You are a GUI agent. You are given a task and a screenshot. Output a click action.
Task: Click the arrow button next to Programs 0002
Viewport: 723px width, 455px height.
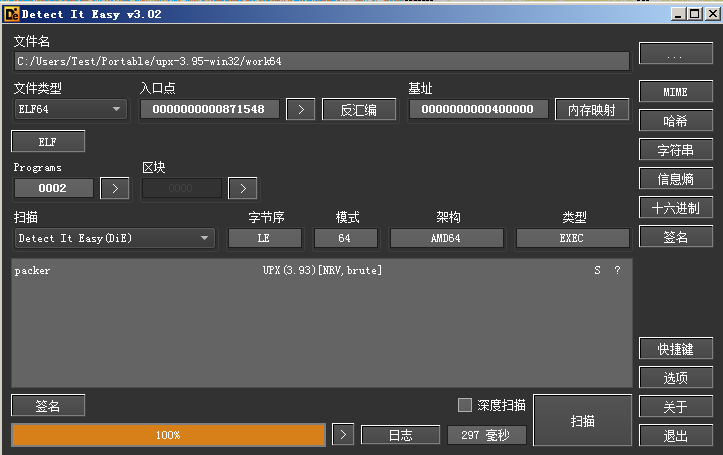click(114, 188)
